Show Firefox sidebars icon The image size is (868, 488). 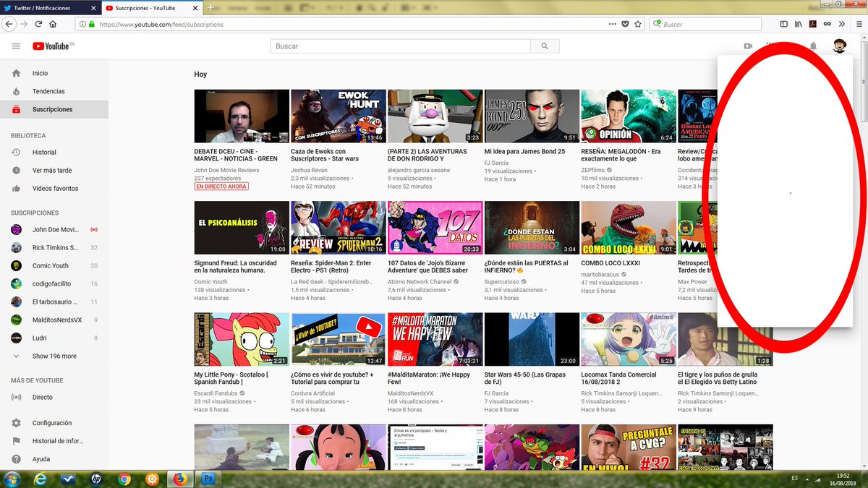pos(785,24)
